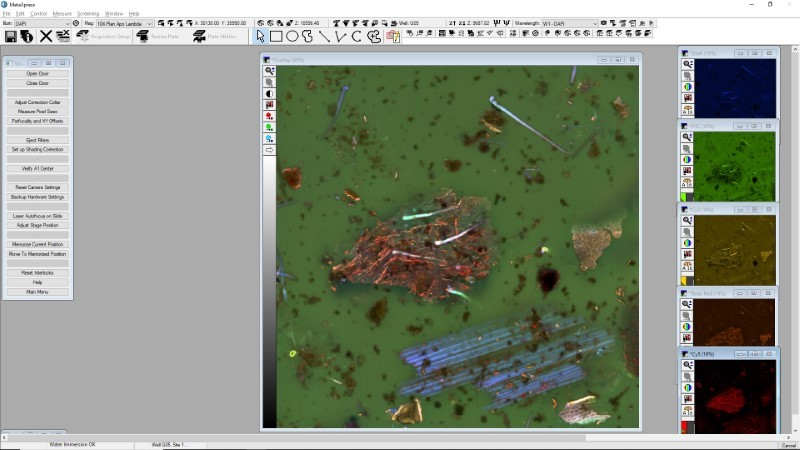Click zoom magnifier in Overlay window
Image resolution: width=800 pixels, height=450 pixels.
tap(269, 71)
